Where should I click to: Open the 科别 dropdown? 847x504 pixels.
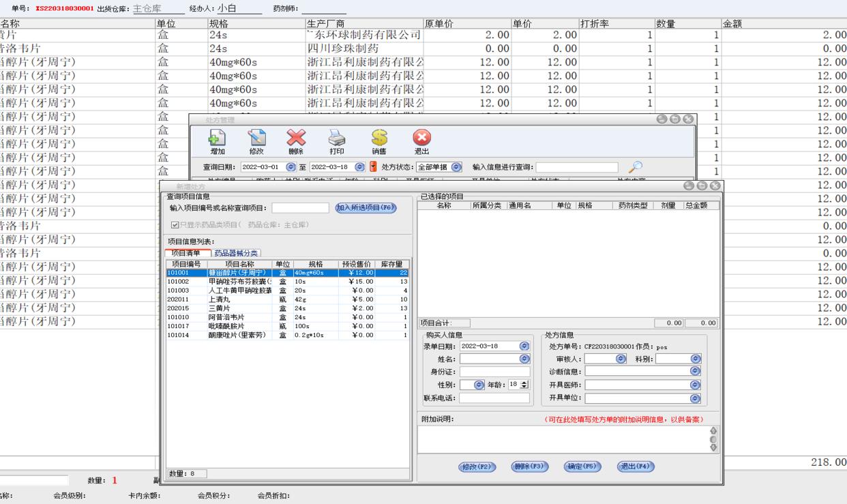click(696, 359)
